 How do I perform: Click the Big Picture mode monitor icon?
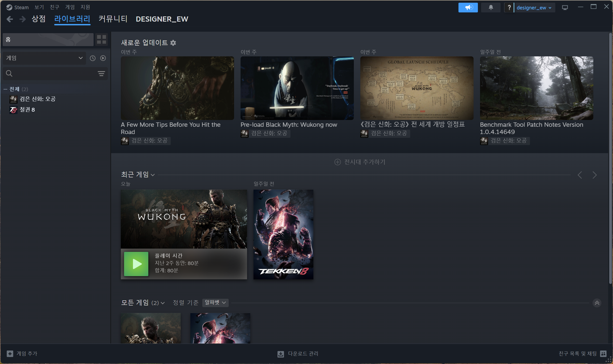tap(565, 8)
